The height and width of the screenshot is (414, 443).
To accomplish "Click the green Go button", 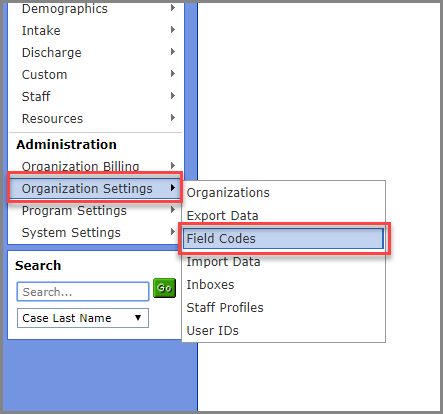I will [164, 288].
